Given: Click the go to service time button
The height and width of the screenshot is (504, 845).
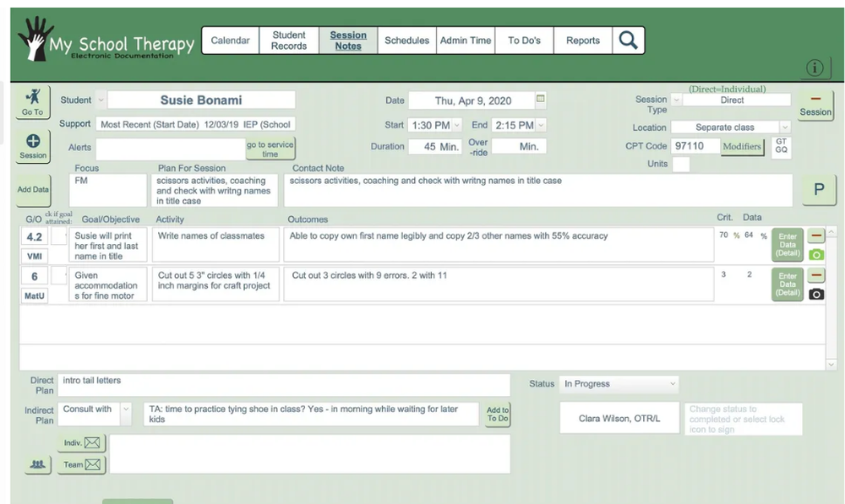Looking at the screenshot, I should (x=270, y=149).
